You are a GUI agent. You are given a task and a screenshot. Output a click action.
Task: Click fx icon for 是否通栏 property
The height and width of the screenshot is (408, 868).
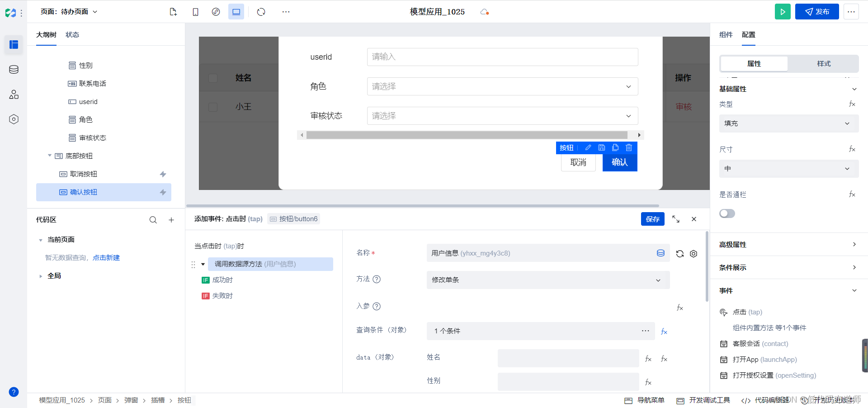[852, 195]
